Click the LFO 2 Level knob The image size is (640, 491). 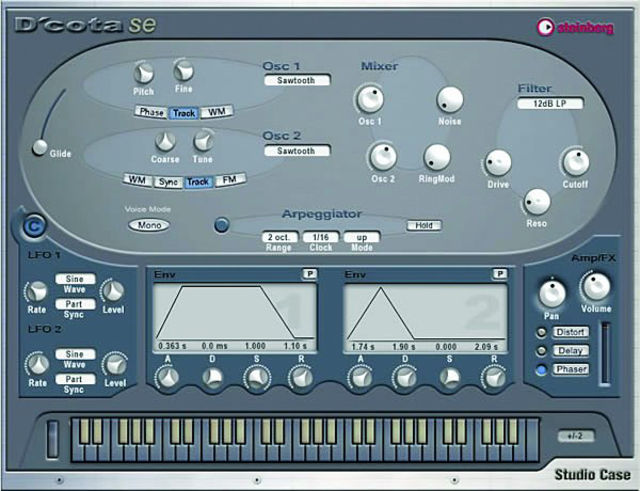point(115,364)
